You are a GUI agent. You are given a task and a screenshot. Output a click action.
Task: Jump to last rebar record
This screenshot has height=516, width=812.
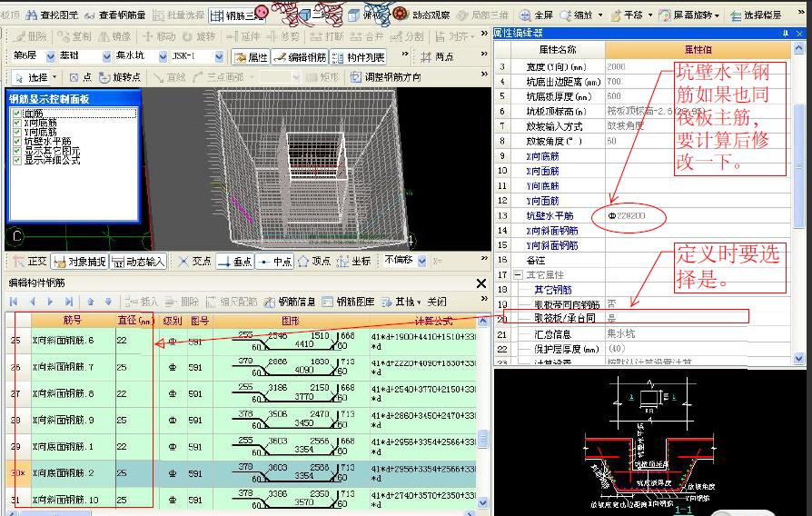coord(69,302)
